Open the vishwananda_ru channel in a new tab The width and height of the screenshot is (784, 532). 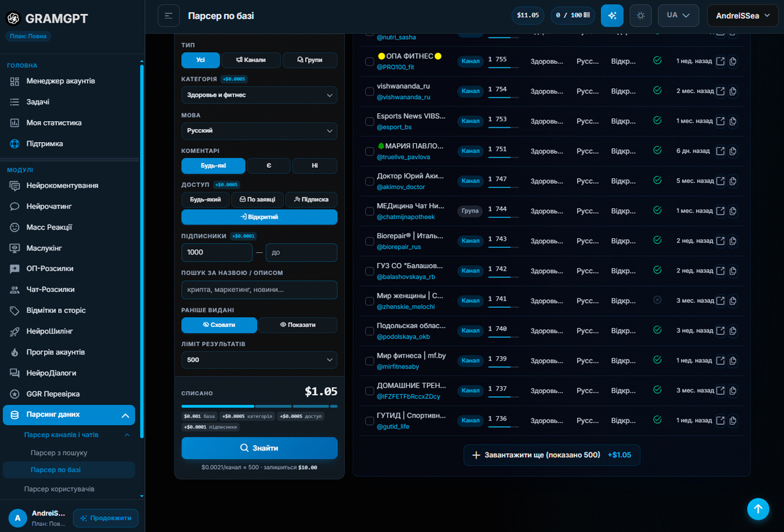pyautogui.click(x=721, y=91)
